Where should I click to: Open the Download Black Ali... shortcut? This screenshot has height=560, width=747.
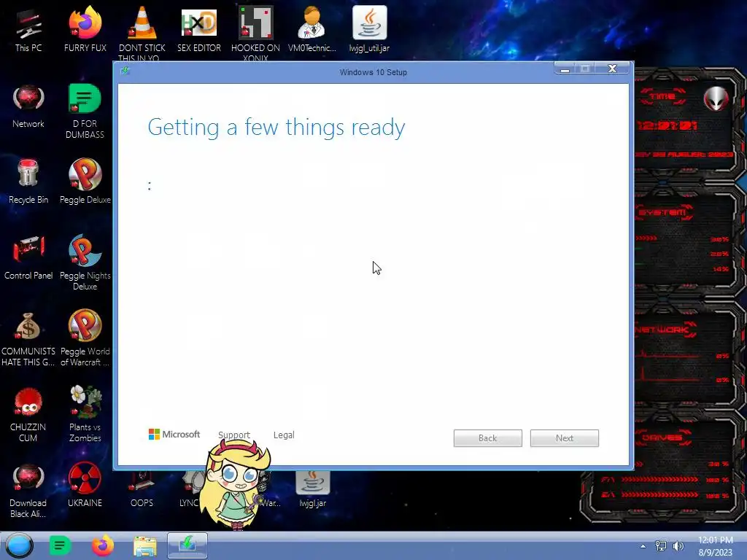(28, 491)
